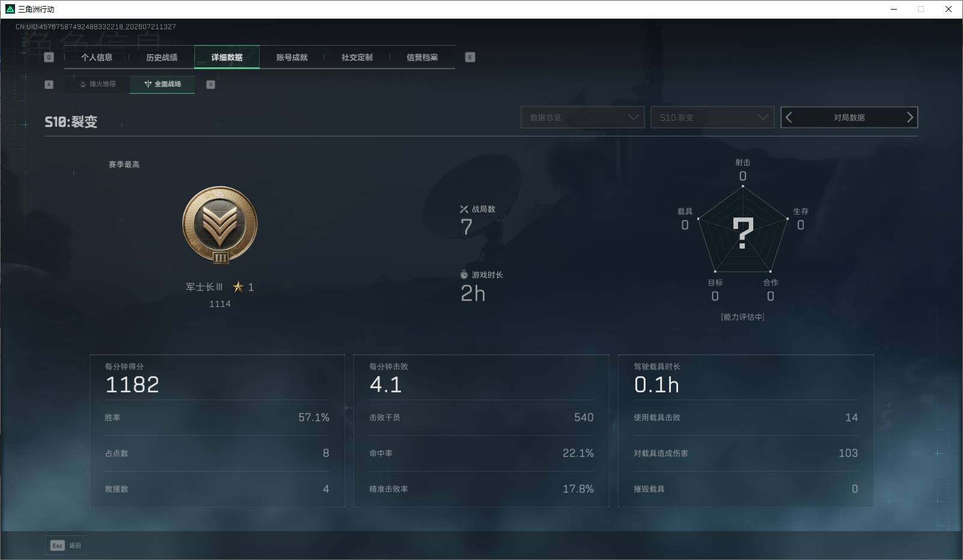Select the 详细数据 tab
Image resolution: width=963 pixels, height=560 pixels.
[x=227, y=58]
